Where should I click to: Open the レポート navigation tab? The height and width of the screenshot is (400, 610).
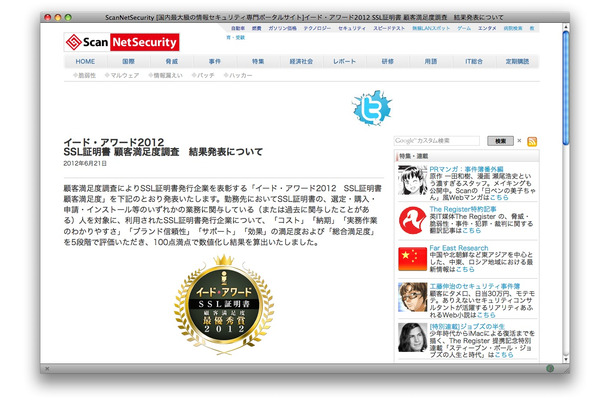point(344,61)
